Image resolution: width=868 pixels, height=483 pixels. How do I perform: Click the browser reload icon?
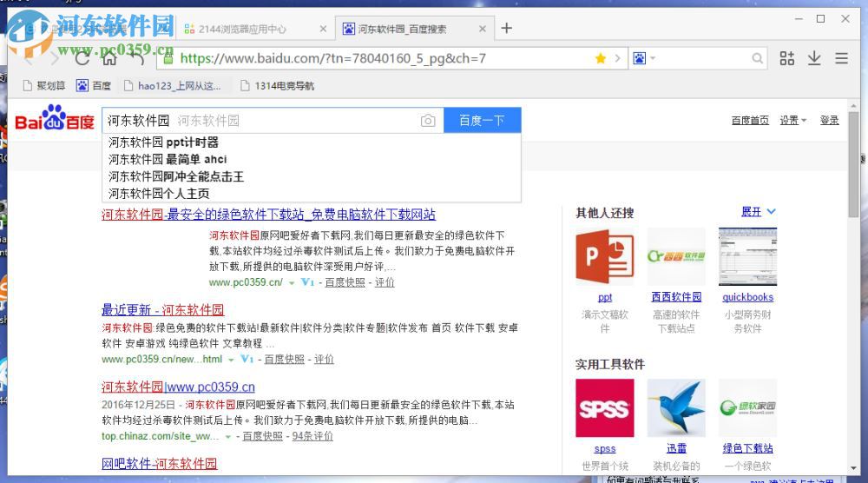pyautogui.click(x=82, y=57)
